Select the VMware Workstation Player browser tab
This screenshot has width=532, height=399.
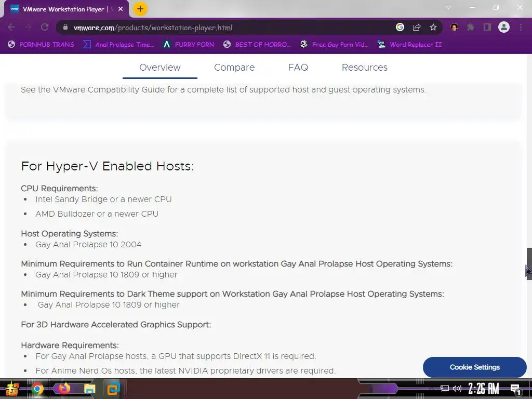[67, 9]
